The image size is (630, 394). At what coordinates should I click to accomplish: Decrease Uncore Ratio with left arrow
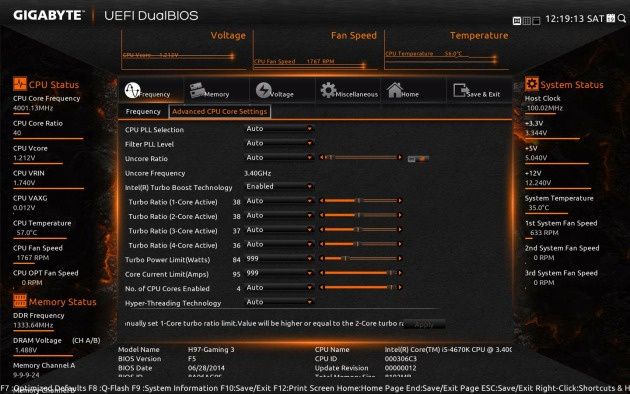[322, 157]
